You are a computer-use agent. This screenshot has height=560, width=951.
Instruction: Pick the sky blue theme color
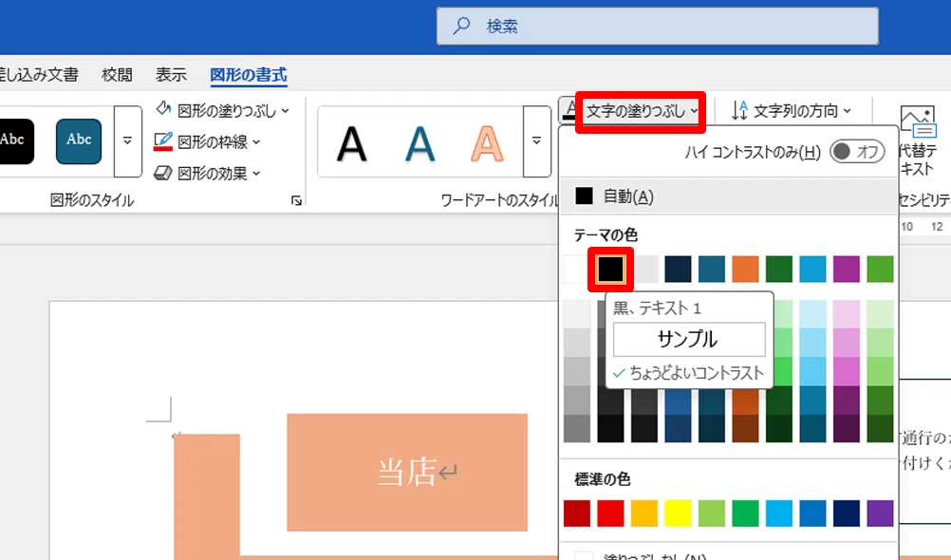tap(812, 270)
